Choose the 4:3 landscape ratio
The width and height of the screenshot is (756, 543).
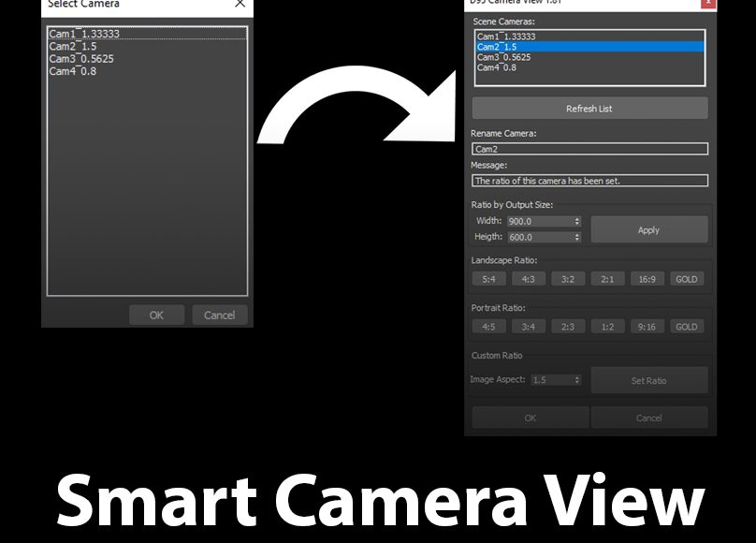[528, 279]
